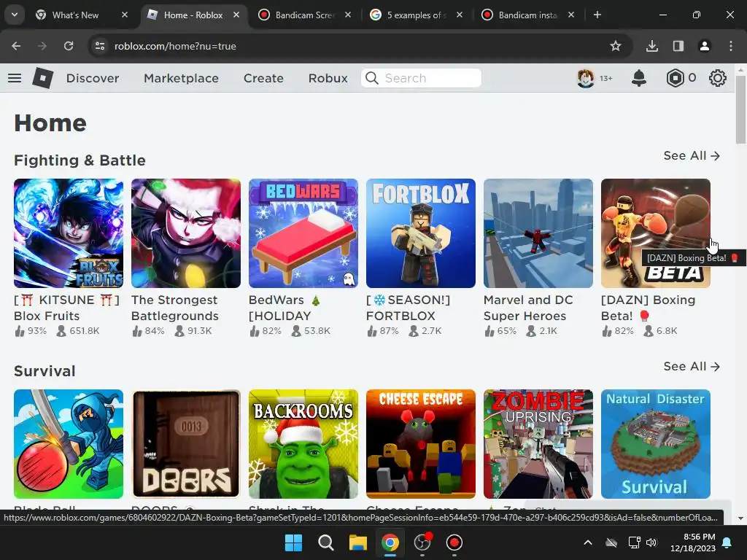Open the DOORS game thumbnail
Screen dimensions: 747x560
(x=186, y=444)
